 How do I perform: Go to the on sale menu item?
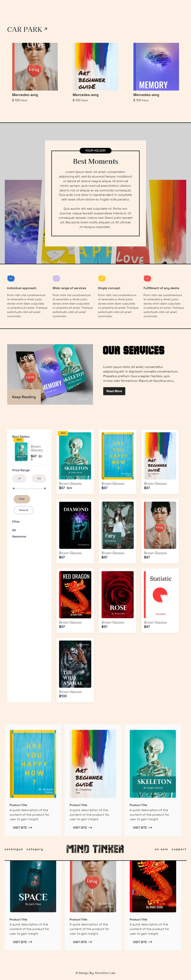[161, 849]
